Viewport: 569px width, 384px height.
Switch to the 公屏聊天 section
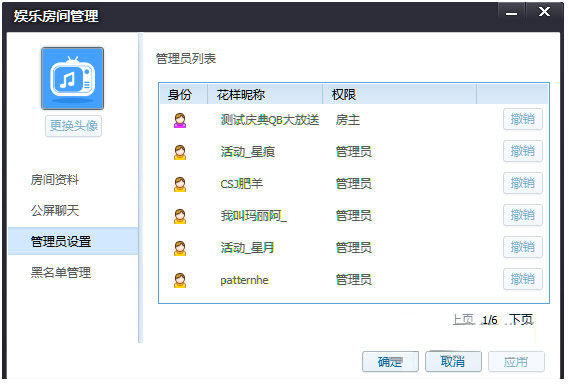point(55,210)
